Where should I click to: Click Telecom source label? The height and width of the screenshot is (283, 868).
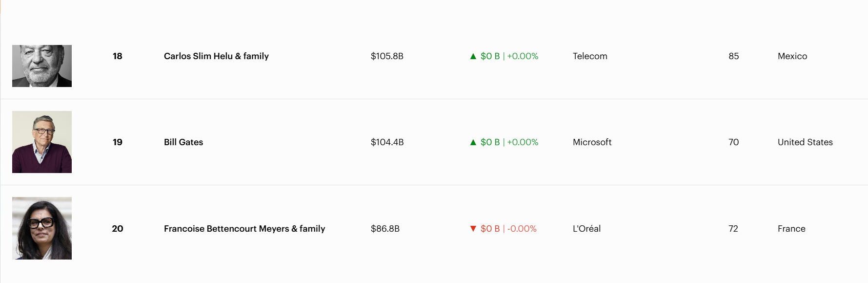(x=590, y=56)
